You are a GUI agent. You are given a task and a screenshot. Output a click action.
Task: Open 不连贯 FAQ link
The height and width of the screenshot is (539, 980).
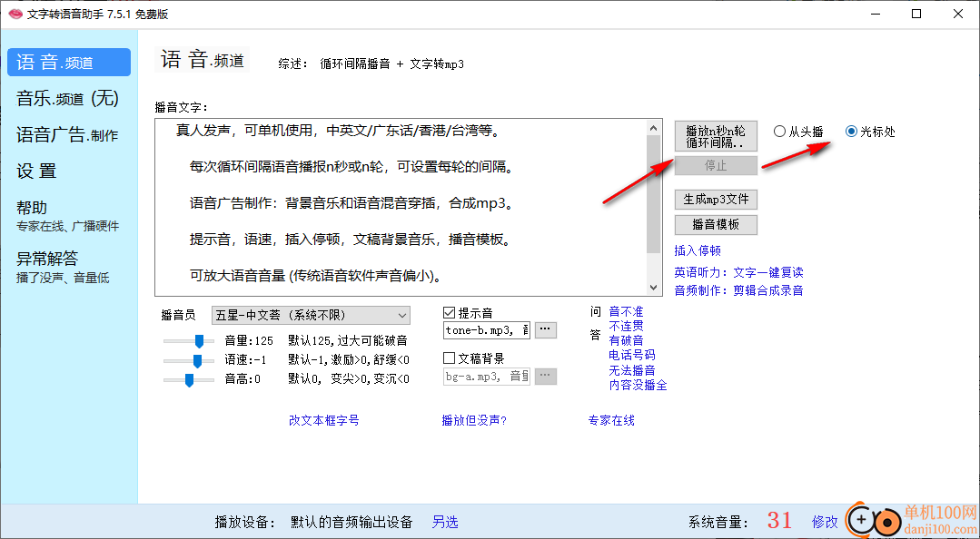[x=626, y=326]
